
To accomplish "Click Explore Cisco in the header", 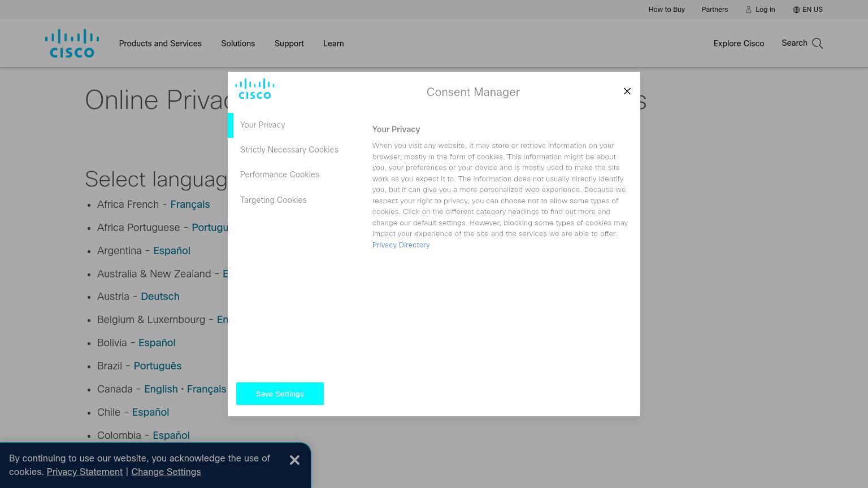I will (x=739, y=43).
